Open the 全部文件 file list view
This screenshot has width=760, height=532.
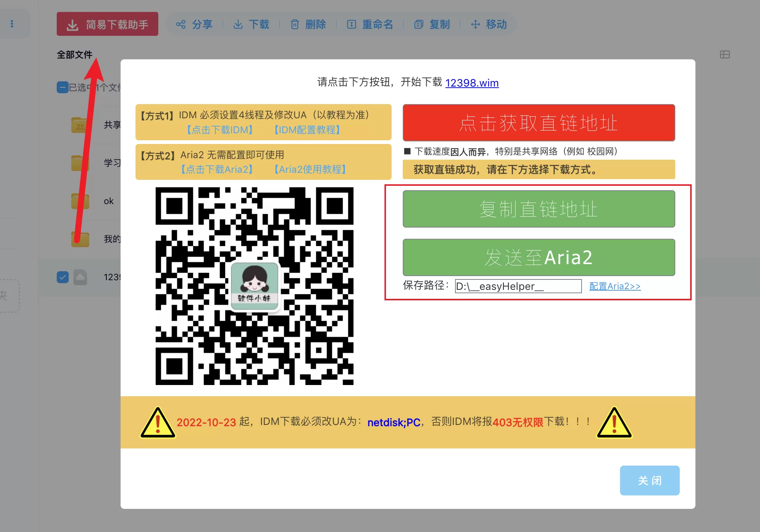click(74, 54)
